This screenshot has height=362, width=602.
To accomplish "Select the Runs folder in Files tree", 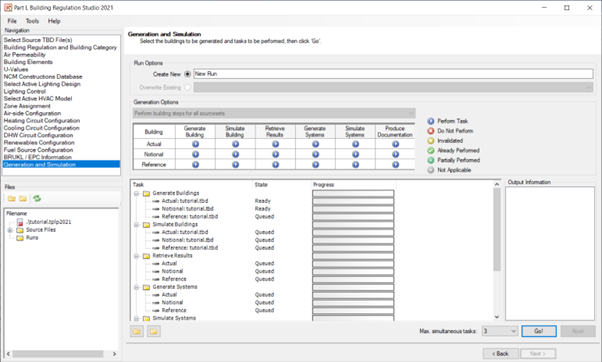I will pos(32,238).
